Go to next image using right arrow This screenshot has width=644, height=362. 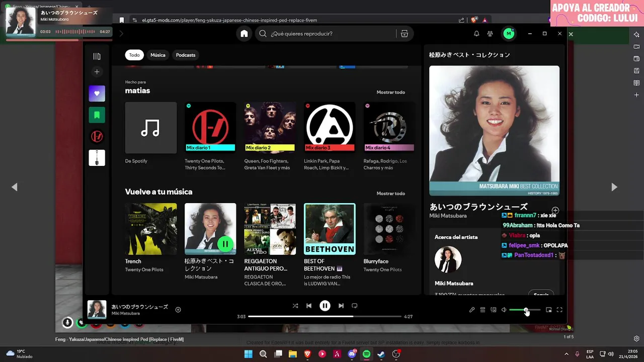(614, 187)
